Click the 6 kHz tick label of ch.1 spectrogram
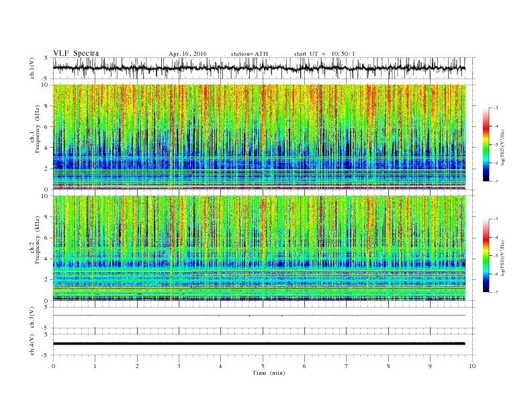Viewport: 532px width, 411px height. 47,127
